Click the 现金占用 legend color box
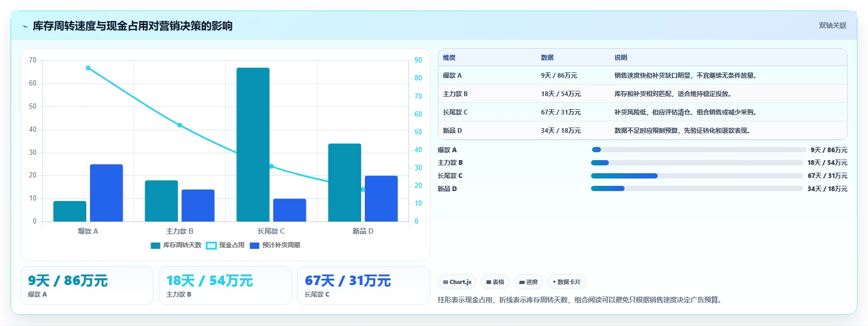 tap(211, 246)
